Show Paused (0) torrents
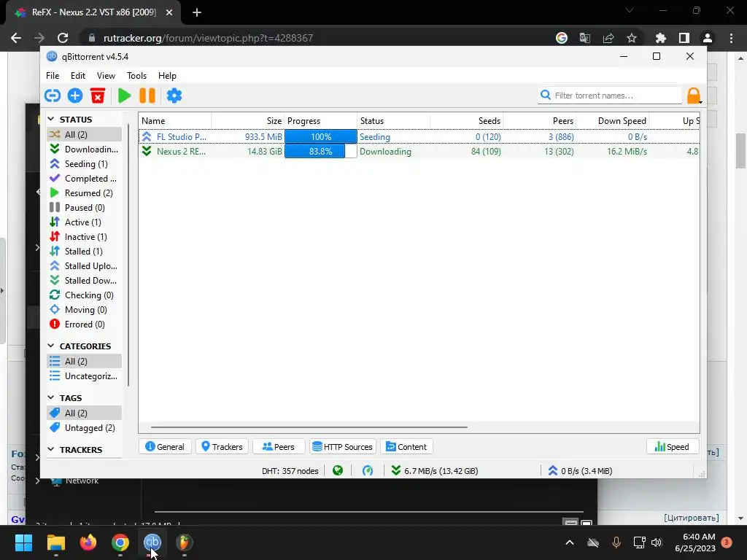This screenshot has height=560, width=747. tap(85, 208)
